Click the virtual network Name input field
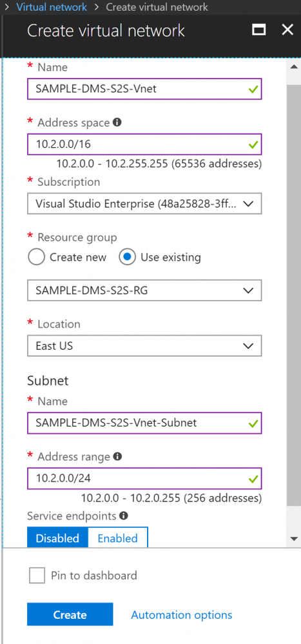Screen dimensions: 301x644 (x=144, y=88)
